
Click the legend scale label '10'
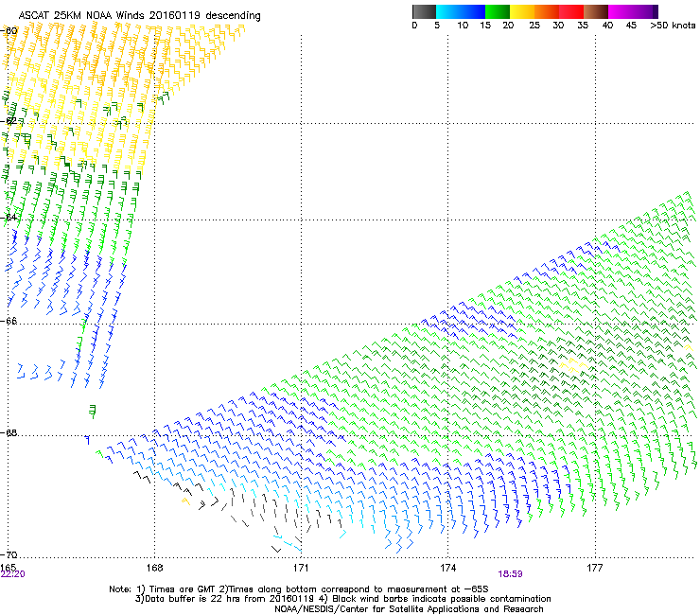pos(463,26)
